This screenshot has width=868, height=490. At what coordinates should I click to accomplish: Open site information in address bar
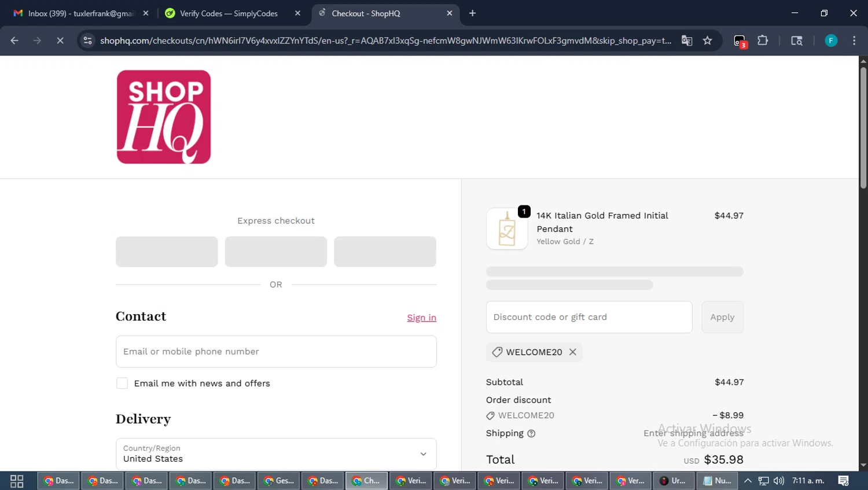87,40
